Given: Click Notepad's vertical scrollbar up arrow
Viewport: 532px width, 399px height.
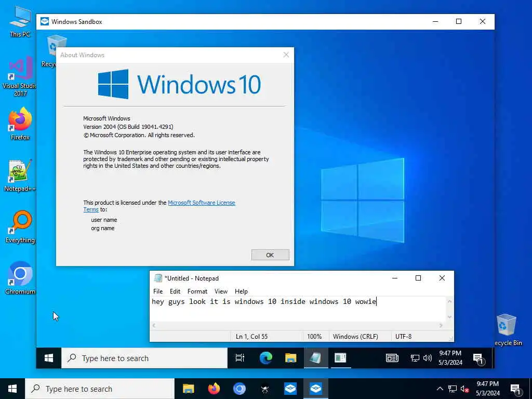Looking at the screenshot, I should [x=449, y=301].
